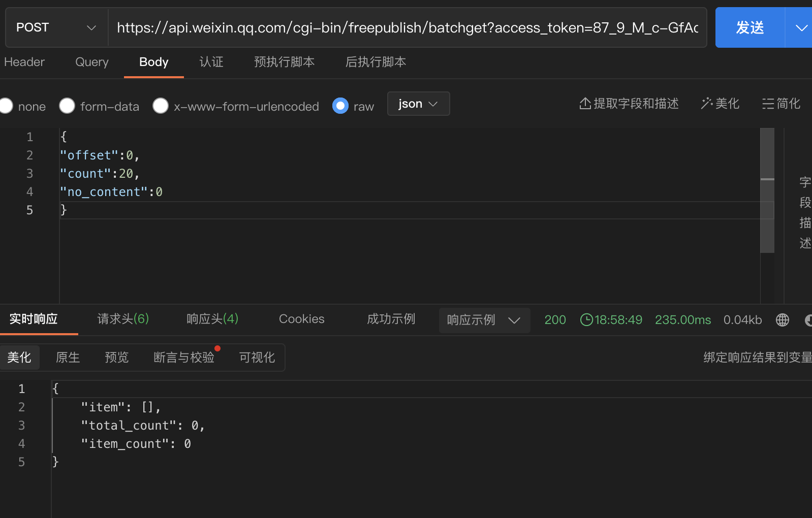The width and height of the screenshot is (812, 518).
Task: Open the 成功示例 tab
Action: pos(391,319)
